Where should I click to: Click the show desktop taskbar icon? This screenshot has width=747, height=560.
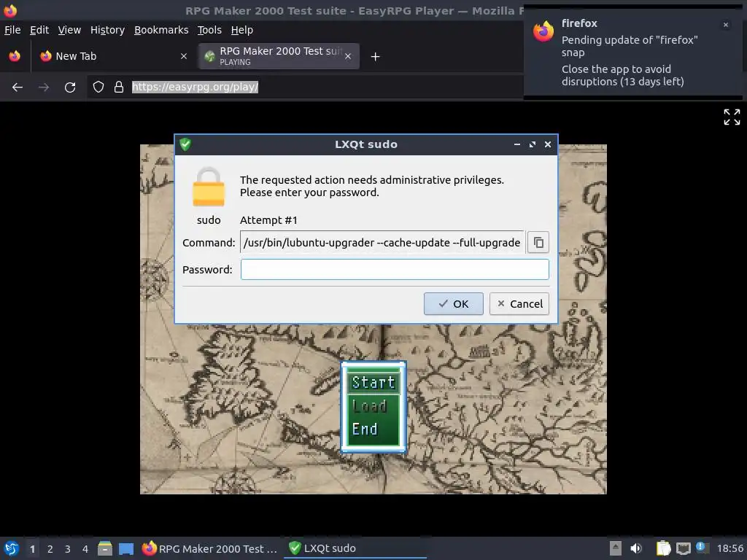point(126,548)
